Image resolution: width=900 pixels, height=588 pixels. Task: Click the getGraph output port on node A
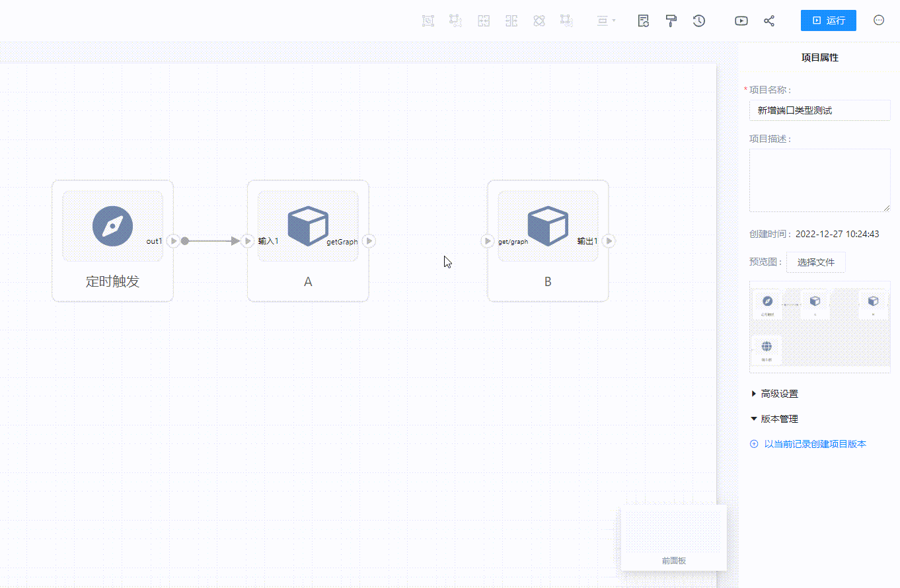369,241
